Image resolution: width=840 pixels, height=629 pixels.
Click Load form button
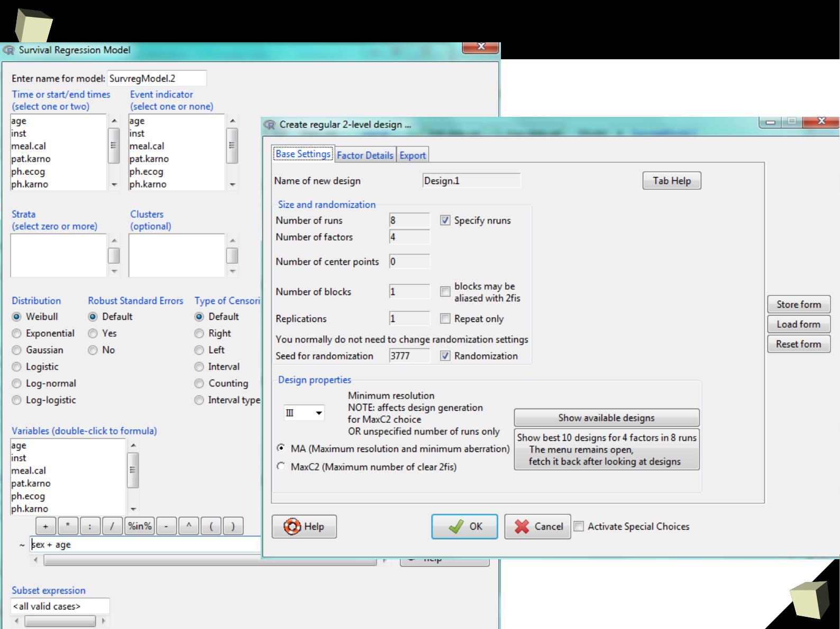[x=799, y=324]
